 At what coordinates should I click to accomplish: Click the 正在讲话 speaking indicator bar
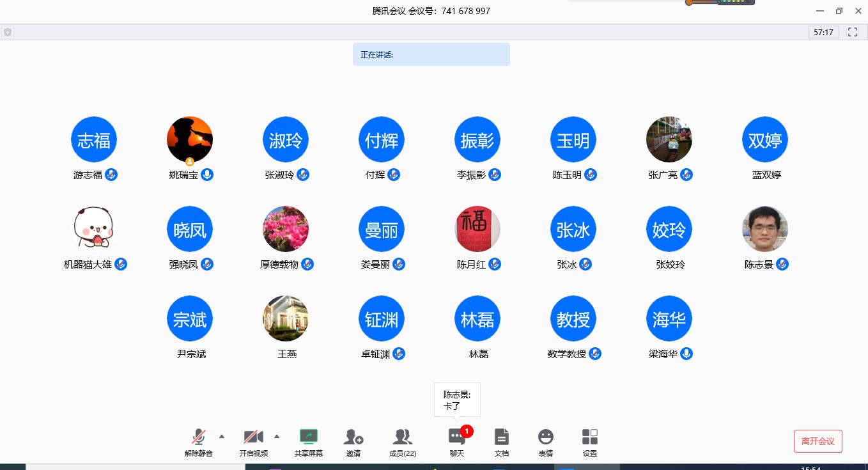(431, 54)
